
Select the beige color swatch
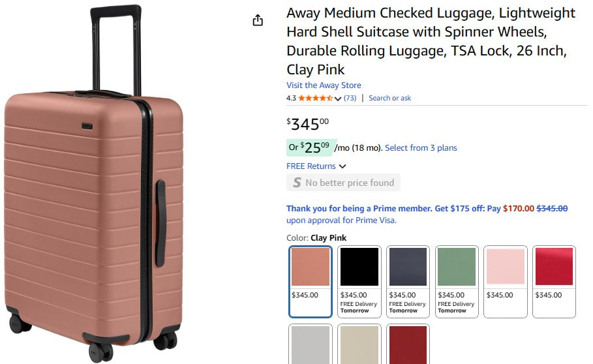point(359,344)
